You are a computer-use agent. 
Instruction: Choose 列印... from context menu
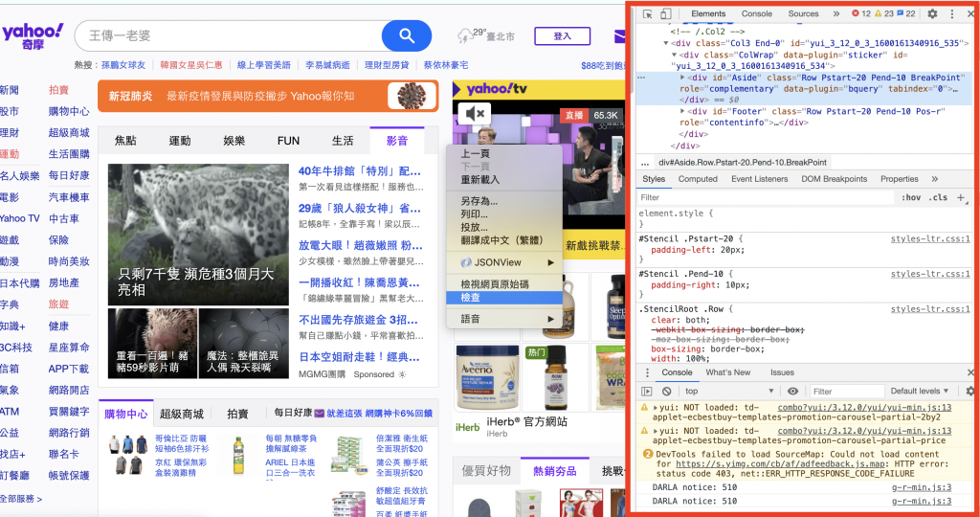pyautogui.click(x=475, y=214)
